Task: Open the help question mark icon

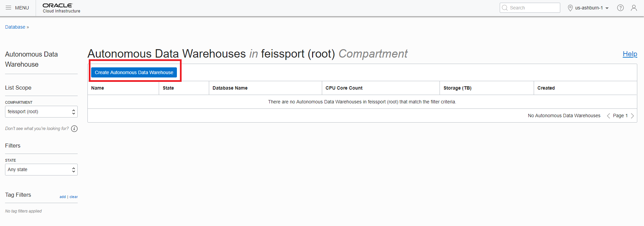Action: [x=620, y=8]
